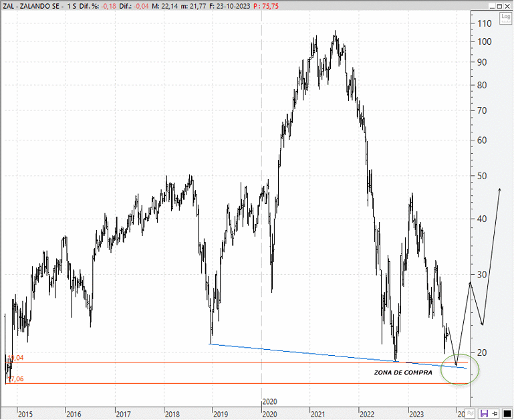
Task: Click the 70 price axis label
Action: tap(482, 110)
